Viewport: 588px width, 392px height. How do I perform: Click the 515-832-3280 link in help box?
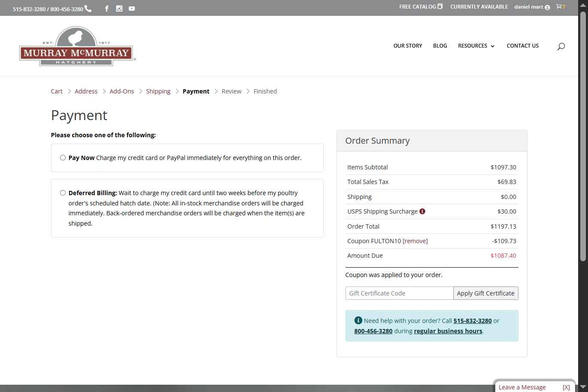tap(473, 321)
